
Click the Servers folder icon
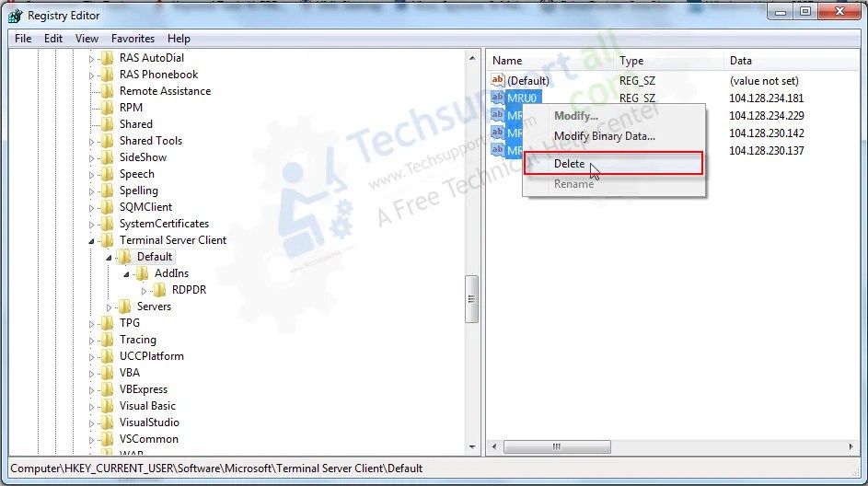point(125,307)
